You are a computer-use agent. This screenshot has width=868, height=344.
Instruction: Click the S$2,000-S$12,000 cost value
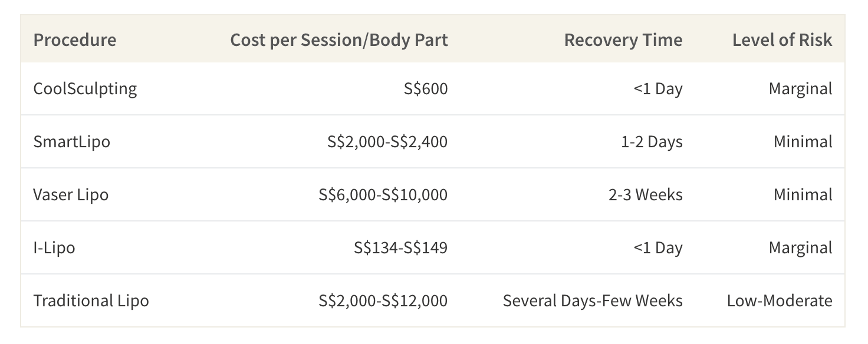pyautogui.click(x=383, y=301)
